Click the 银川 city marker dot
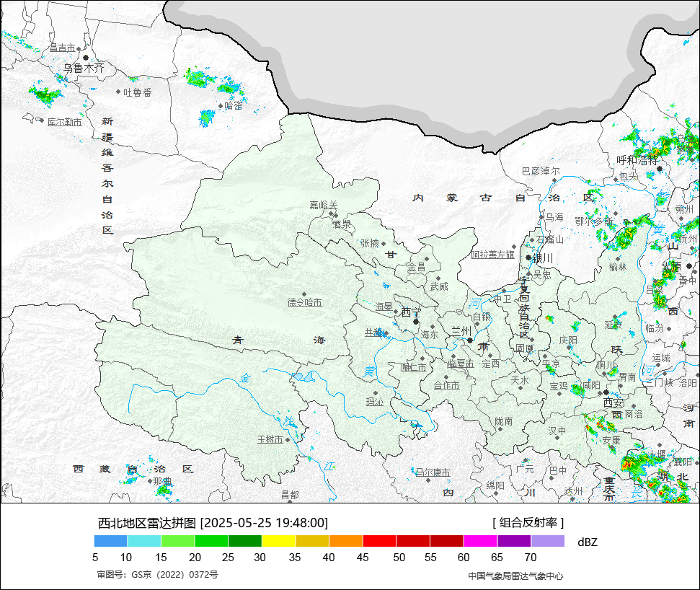Viewport: 700px width, 590px height. tap(528, 257)
